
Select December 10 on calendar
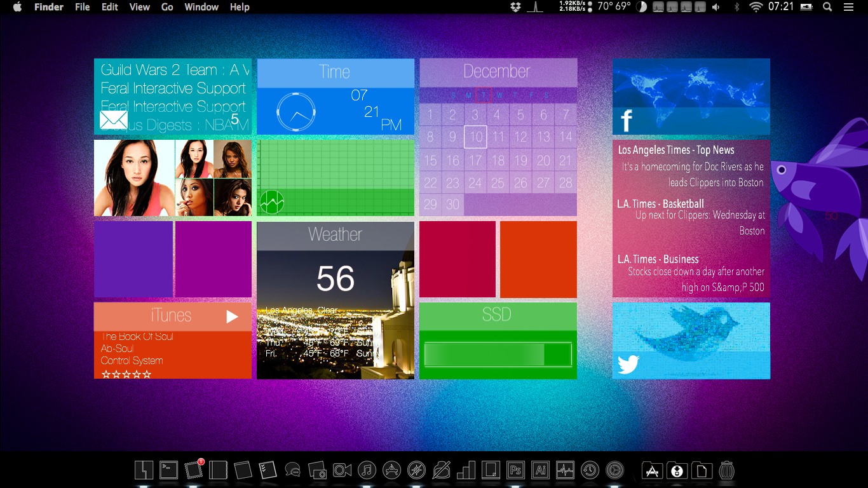click(x=475, y=137)
